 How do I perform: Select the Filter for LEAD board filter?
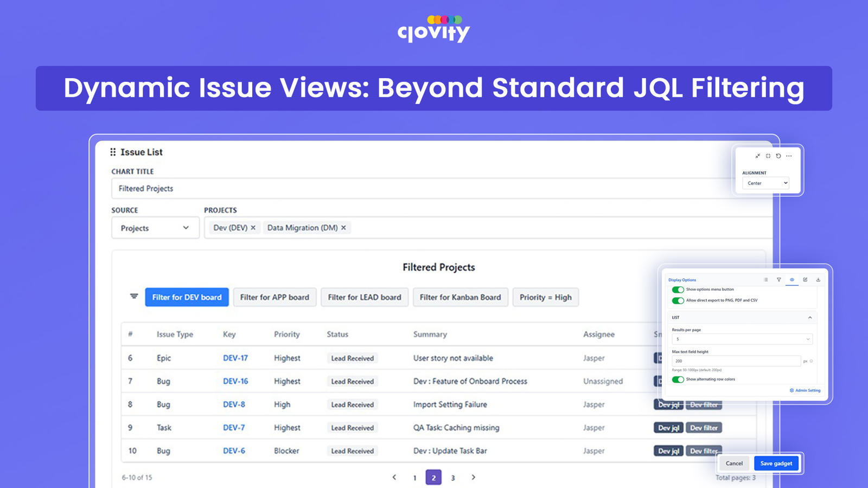click(x=365, y=297)
